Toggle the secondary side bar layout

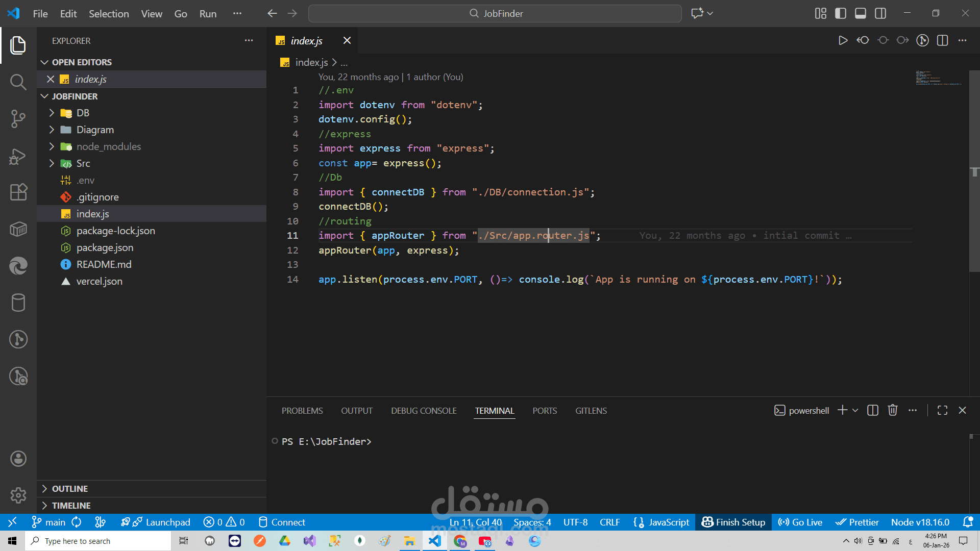pos(880,13)
